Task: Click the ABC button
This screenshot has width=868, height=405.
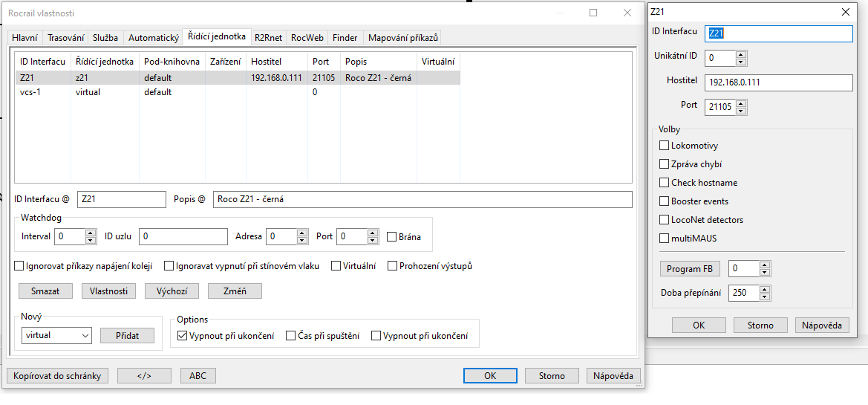Action: (x=198, y=376)
